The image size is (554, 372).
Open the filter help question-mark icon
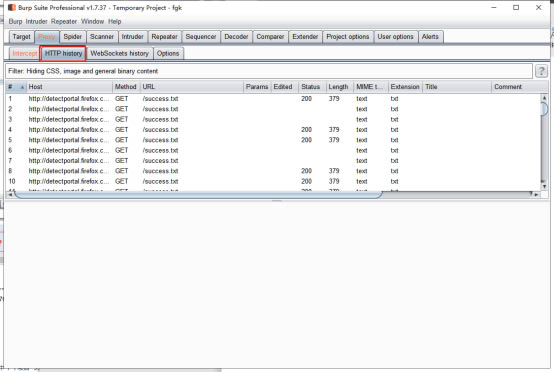541,71
